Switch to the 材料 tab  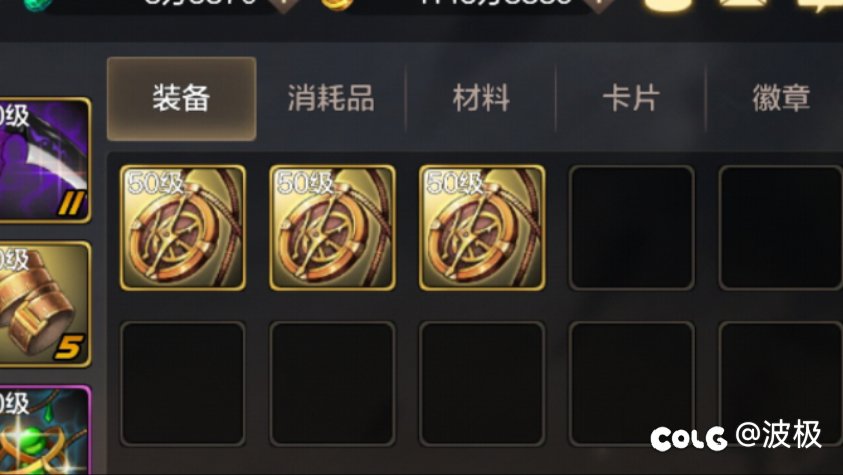pos(481,99)
